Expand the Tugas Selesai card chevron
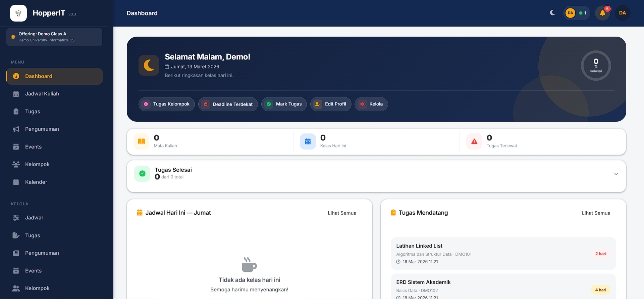Viewport: 644px width, 299px height. 616,174
